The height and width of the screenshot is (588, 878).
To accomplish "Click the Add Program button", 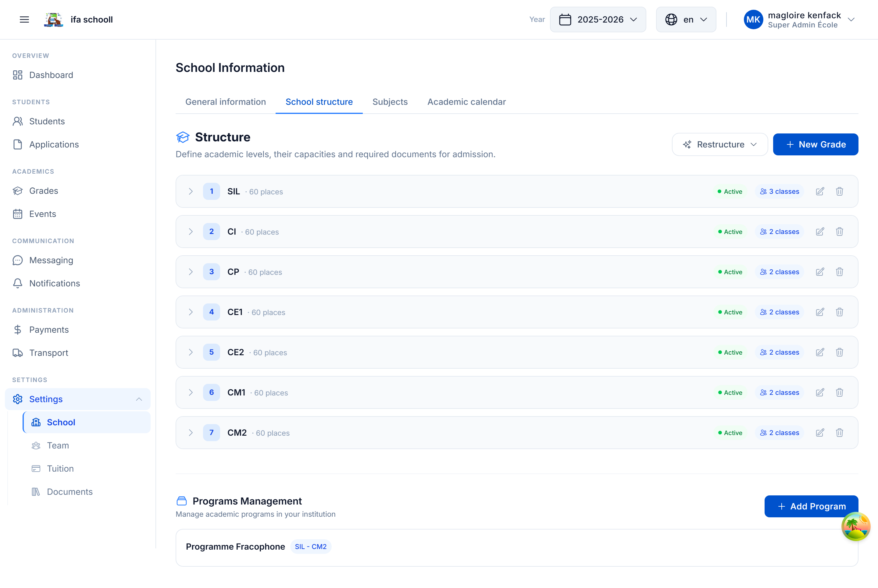I will click(811, 506).
